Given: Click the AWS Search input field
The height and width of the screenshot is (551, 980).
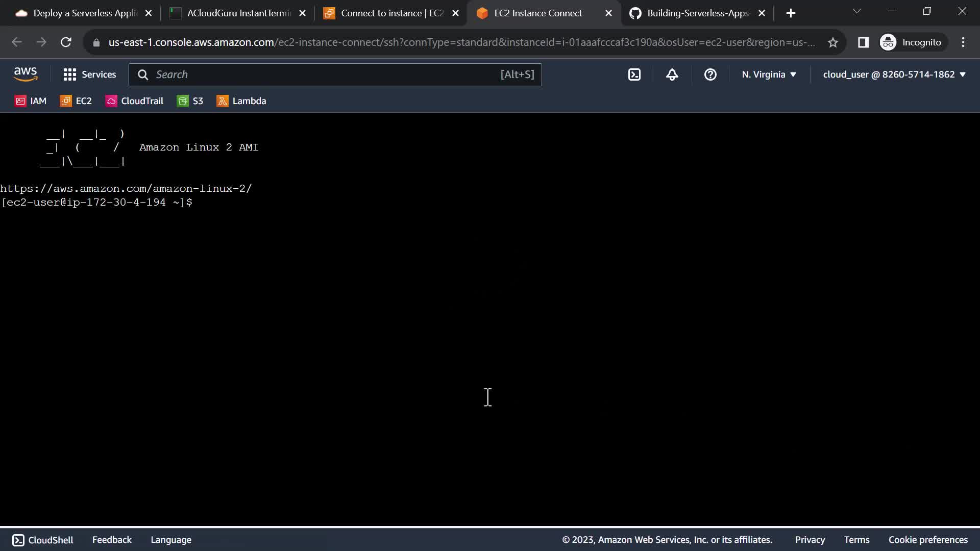Looking at the screenshot, I should tap(327, 74).
